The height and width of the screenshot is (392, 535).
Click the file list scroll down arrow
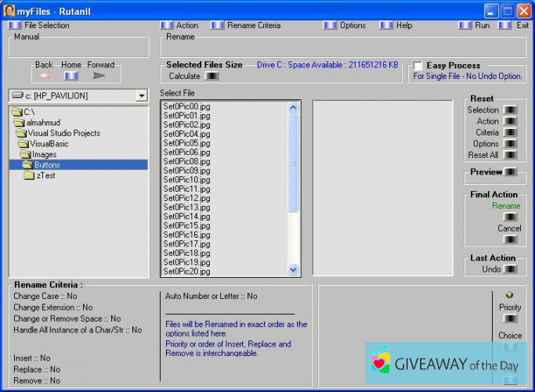click(x=294, y=269)
